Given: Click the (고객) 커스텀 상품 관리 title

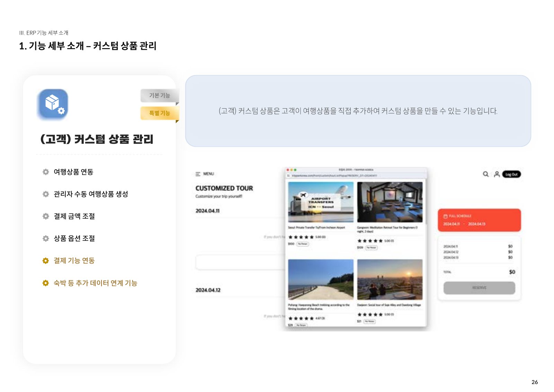Looking at the screenshot, I should (x=97, y=139).
